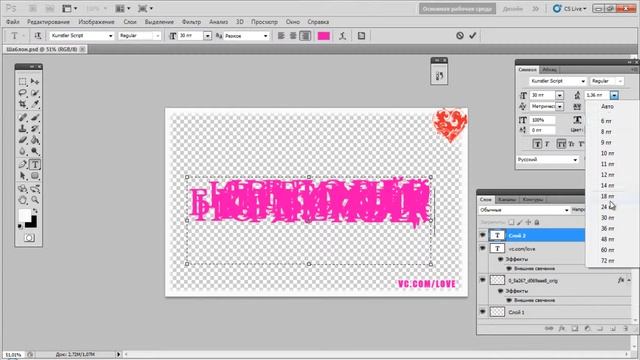This screenshot has height=360, width=640.
Task: Toggle text orientation button in options bar
Action: (38, 36)
